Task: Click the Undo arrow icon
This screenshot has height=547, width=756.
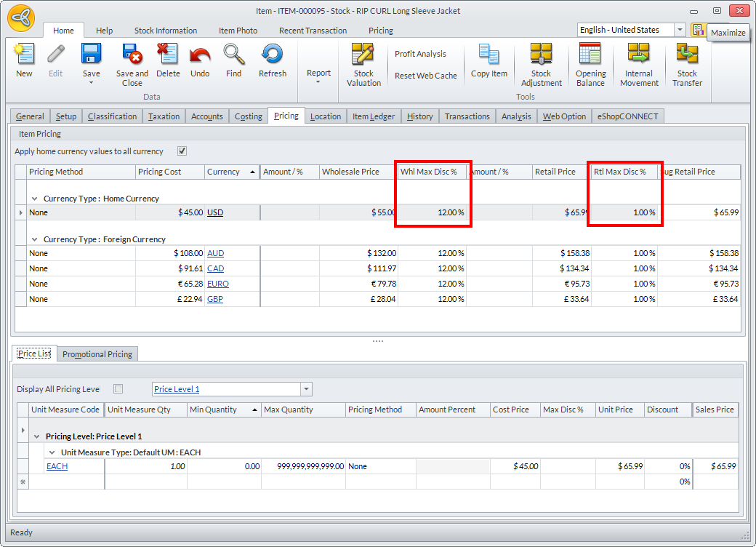Action: (200, 55)
